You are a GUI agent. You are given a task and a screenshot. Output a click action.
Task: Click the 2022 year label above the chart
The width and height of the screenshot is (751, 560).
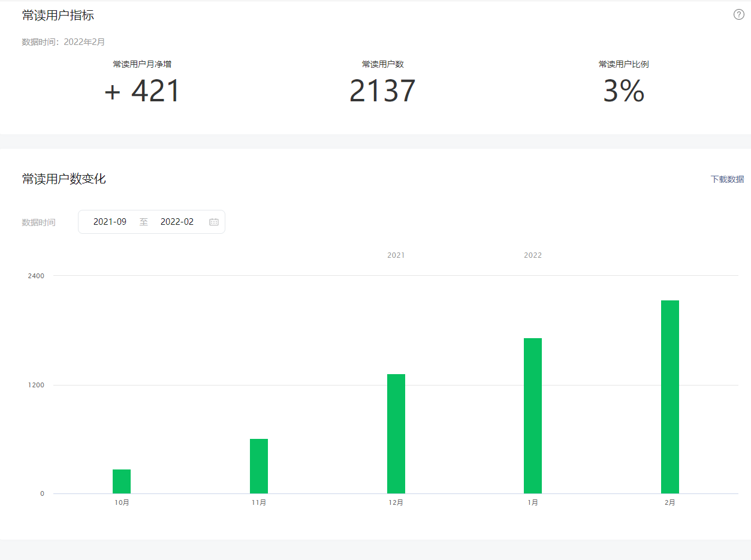[533, 255]
